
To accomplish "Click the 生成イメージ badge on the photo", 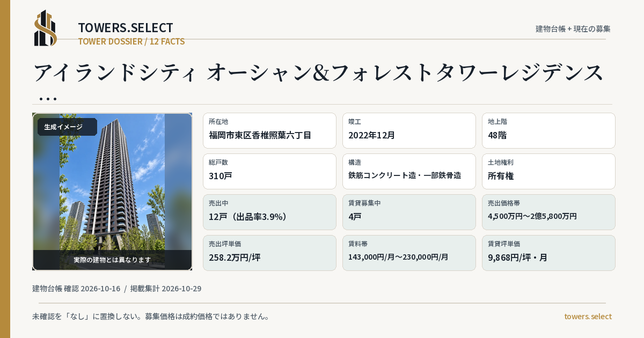I will 67,127.
